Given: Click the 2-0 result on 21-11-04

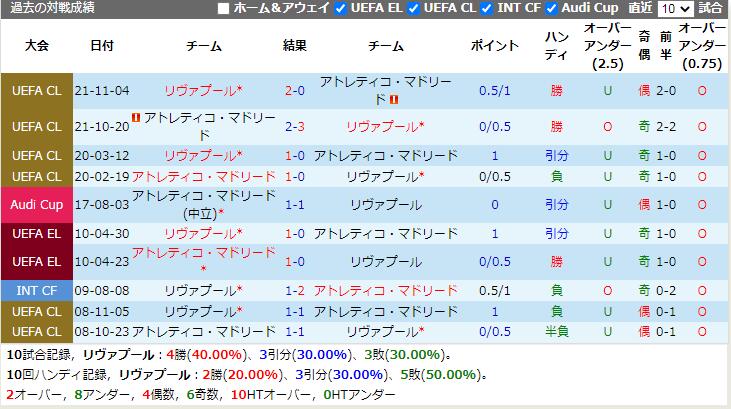Looking at the screenshot, I should pos(295,90).
